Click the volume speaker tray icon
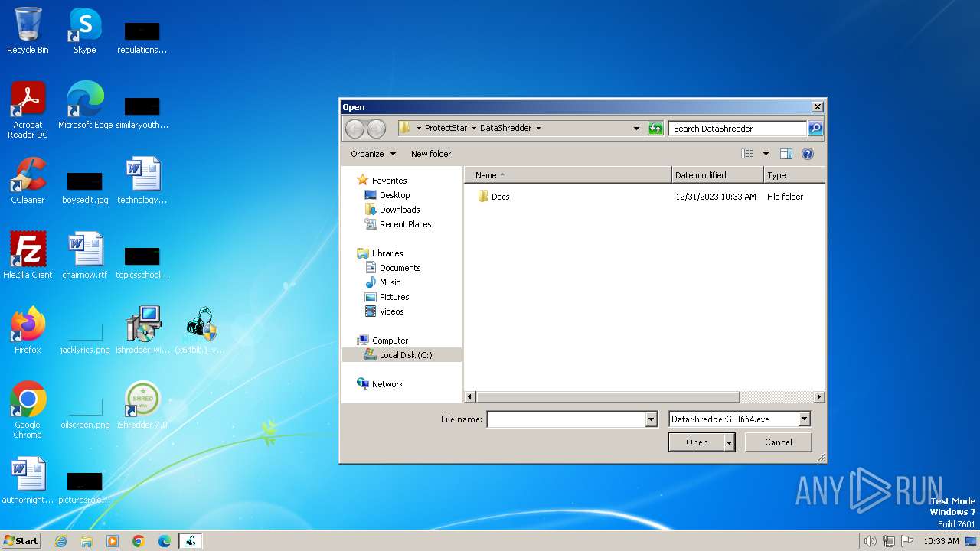Screen dimensions: 980x551 point(870,541)
